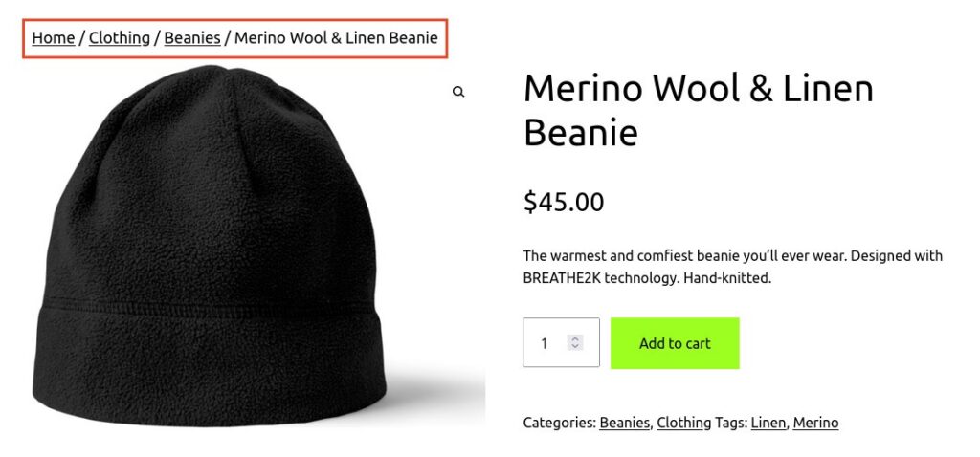Open Clothing in the breadcrumb trail

click(120, 38)
